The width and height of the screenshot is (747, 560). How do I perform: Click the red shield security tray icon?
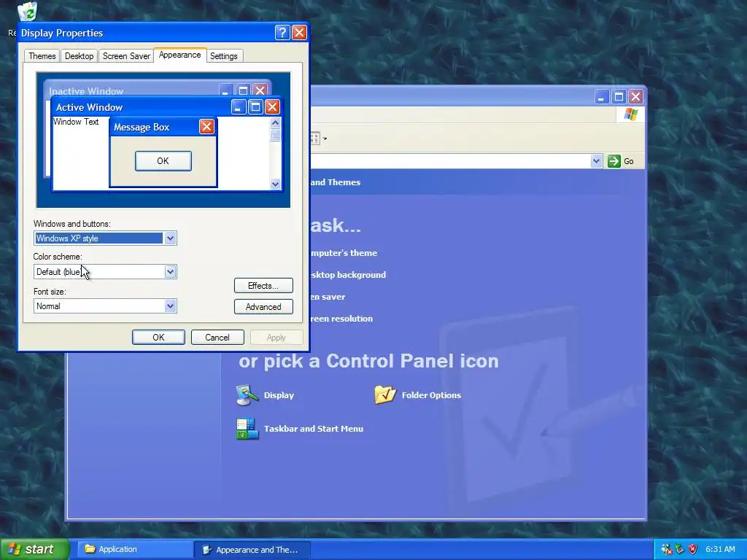point(693,549)
